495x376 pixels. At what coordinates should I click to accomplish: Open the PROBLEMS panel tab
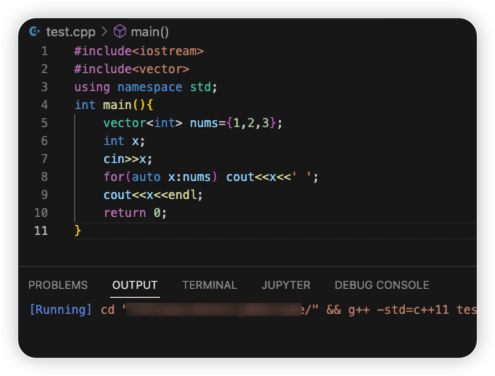58,285
